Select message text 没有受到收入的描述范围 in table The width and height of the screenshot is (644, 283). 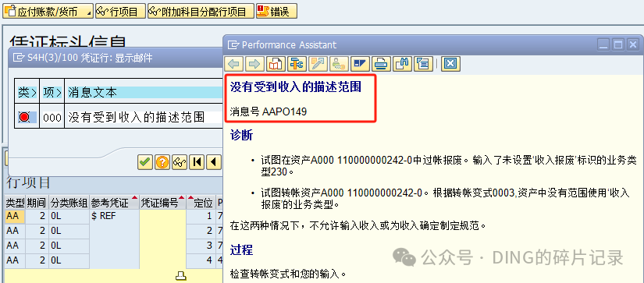(137, 117)
